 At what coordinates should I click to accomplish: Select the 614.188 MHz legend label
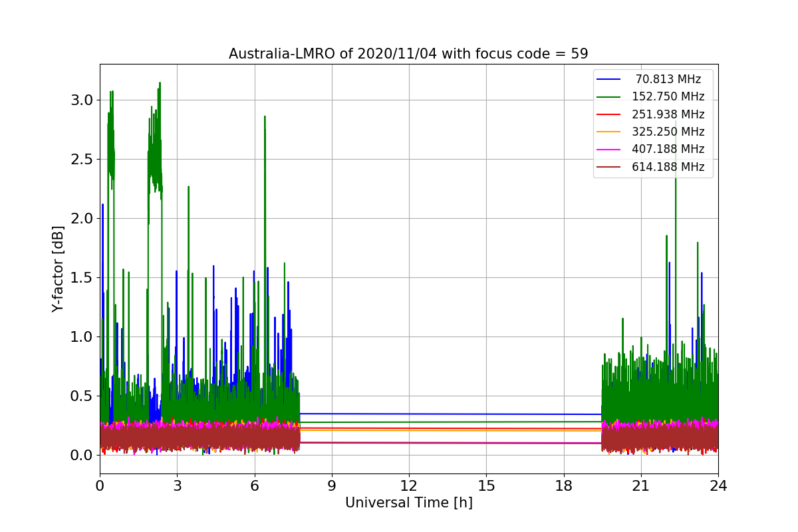668,167
